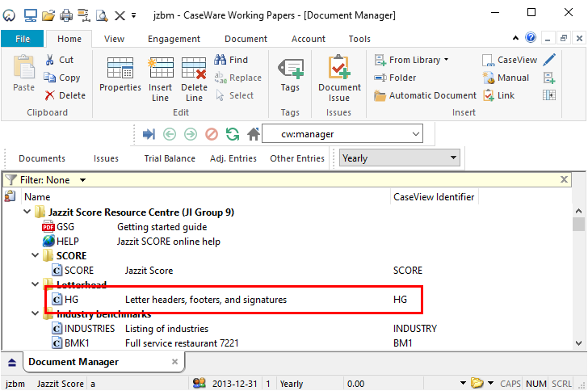
Task: Click the Paste button in Clipboard group
Action: coord(23,74)
